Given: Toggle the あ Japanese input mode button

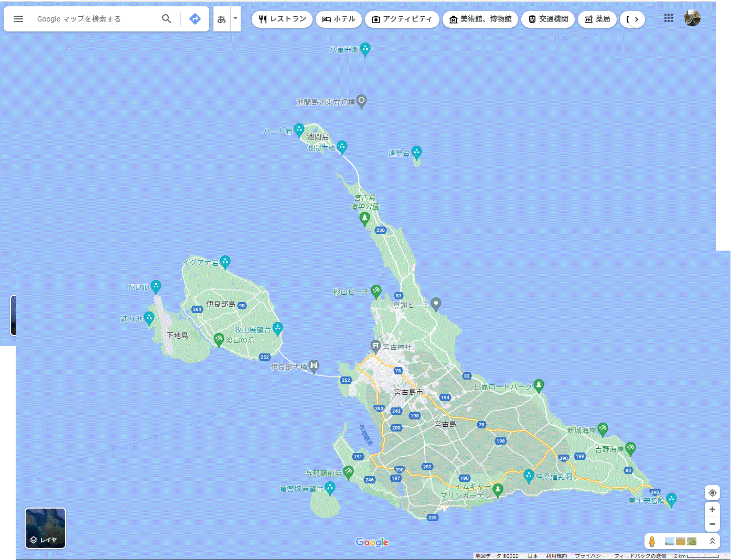Looking at the screenshot, I should click(x=222, y=19).
